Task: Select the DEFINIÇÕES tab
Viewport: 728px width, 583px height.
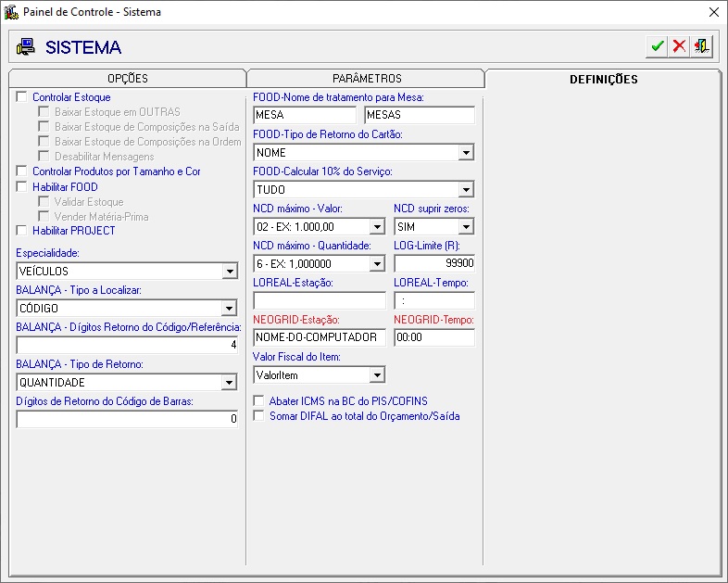Action: (604, 80)
